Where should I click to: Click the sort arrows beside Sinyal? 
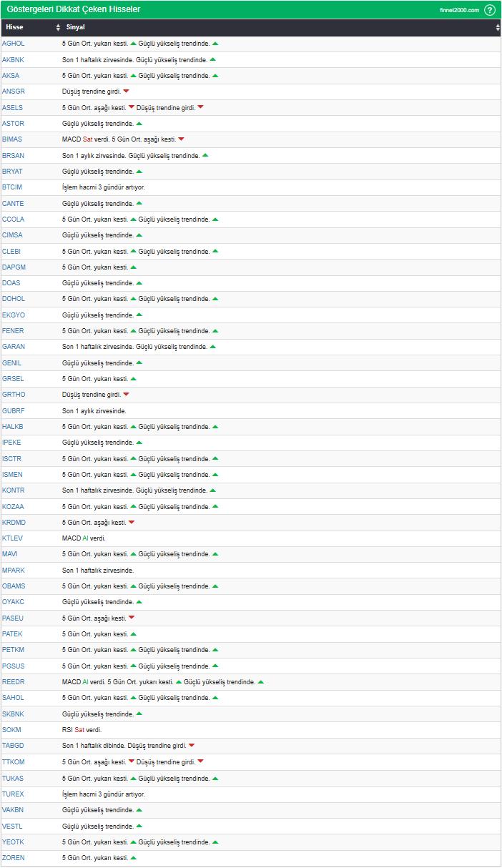tap(498, 28)
